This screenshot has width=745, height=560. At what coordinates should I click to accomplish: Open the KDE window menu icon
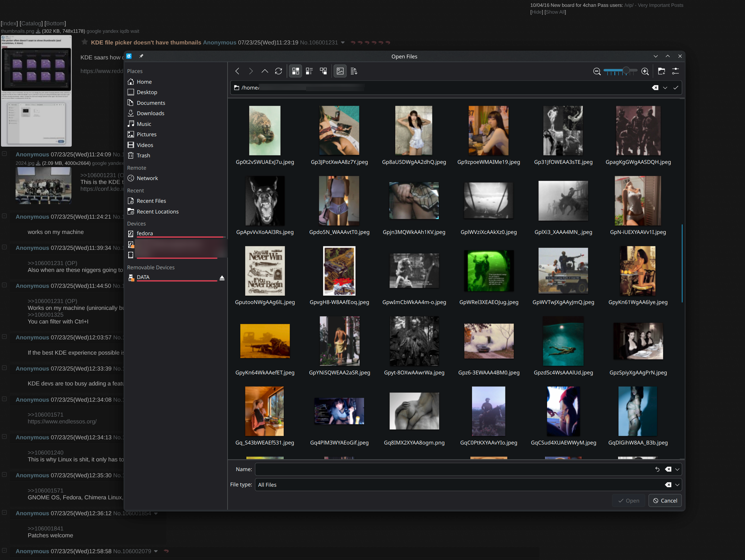(x=129, y=56)
